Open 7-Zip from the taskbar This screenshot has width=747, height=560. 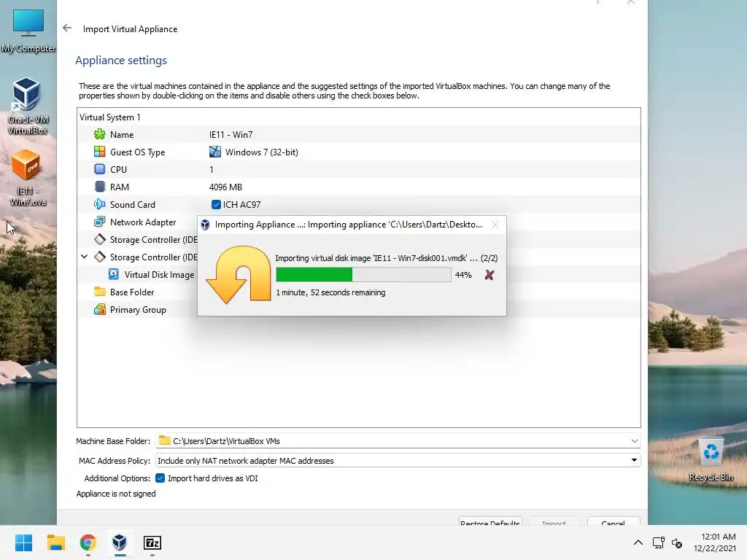click(x=152, y=542)
